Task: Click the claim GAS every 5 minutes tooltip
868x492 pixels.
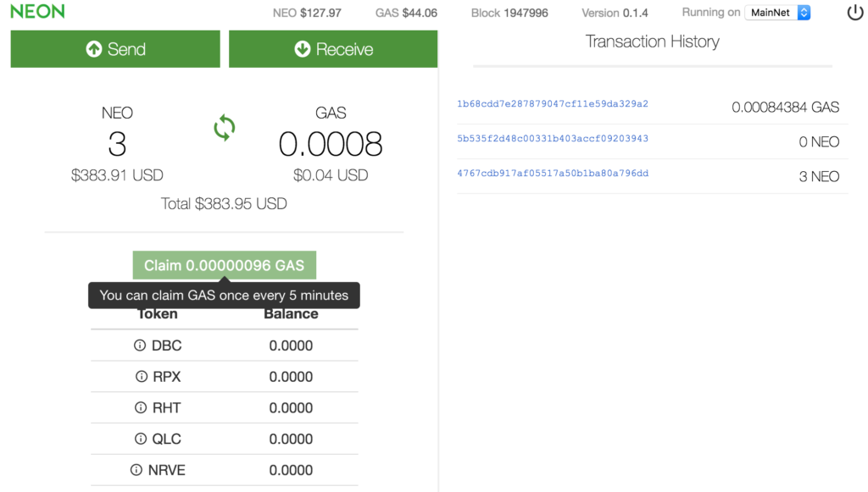Action: click(224, 296)
